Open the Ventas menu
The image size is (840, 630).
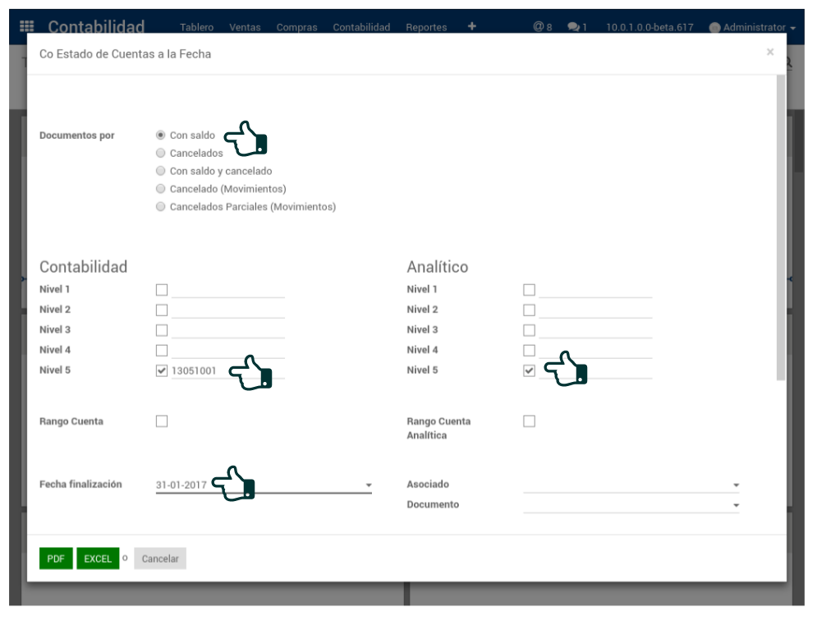(245, 27)
